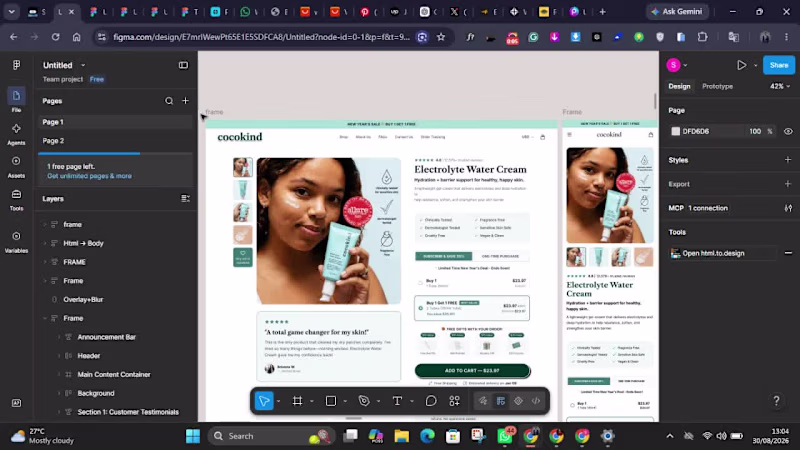Select the Frame tool in the toolbar
Screen dimensions: 800x450
(x=297, y=401)
